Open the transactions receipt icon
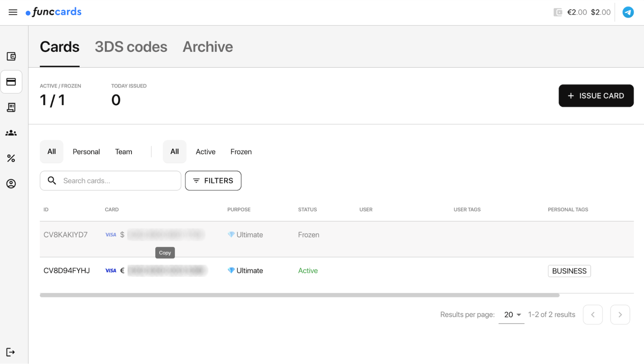The width and height of the screenshot is (644, 364). (x=11, y=107)
